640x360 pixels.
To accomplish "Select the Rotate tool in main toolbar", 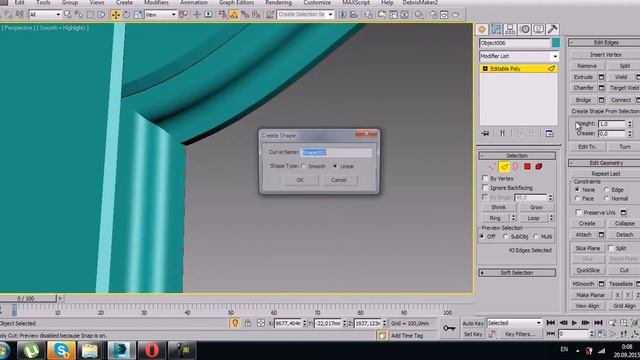I will [x=127, y=15].
